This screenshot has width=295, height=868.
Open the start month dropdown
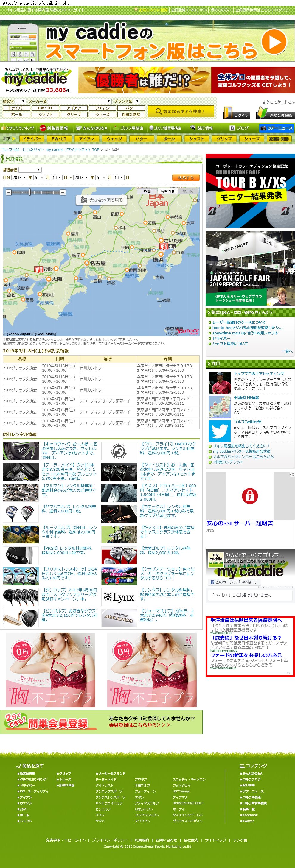coord(39,177)
